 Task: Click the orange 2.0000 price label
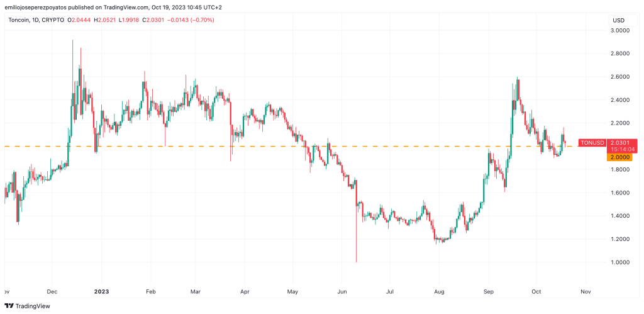(x=619, y=157)
